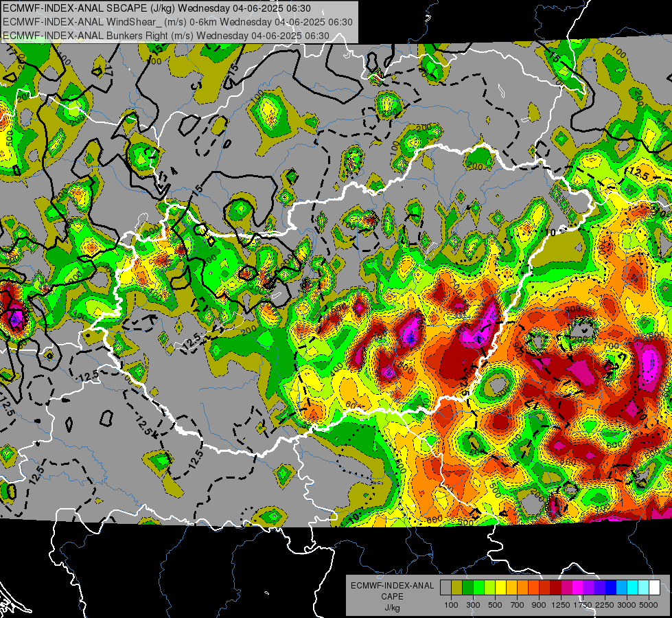
Task: Click the legend label 700
Action: tap(518, 605)
